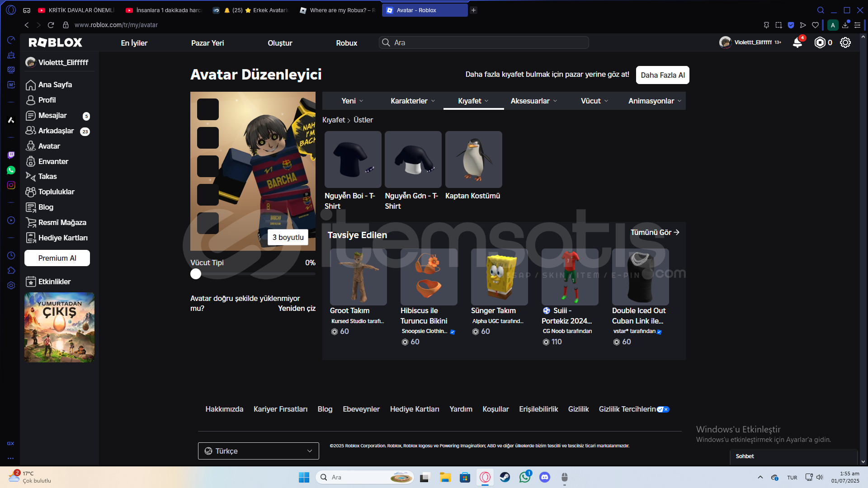Click the heart bookmark icon
The height and width of the screenshot is (488, 868).
pyautogui.click(x=815, y=25)
